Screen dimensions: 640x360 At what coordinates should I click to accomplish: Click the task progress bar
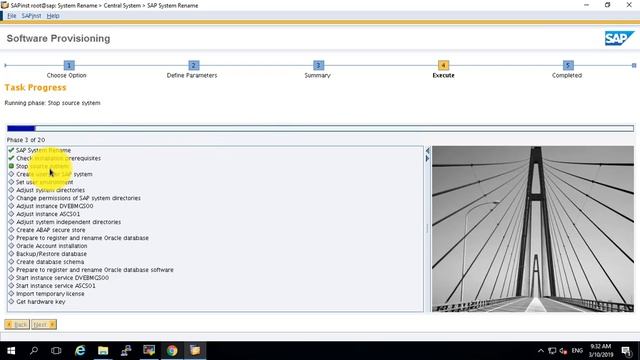pos(320,129)
